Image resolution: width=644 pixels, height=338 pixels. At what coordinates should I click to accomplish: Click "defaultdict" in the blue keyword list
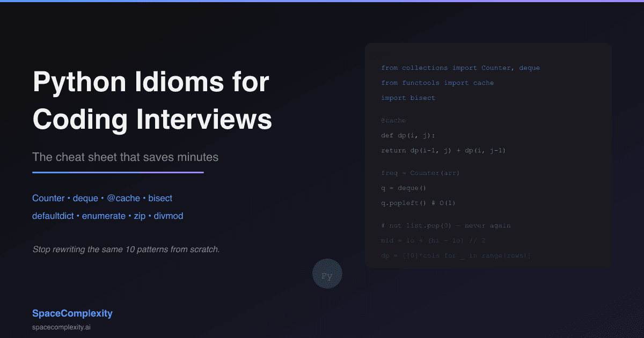point(53,216)
